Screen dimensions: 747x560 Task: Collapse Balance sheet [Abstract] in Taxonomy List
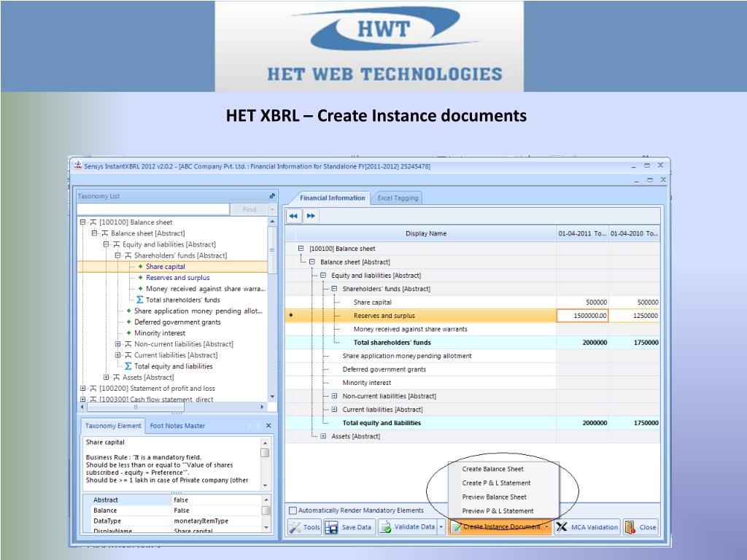[94, 233]
